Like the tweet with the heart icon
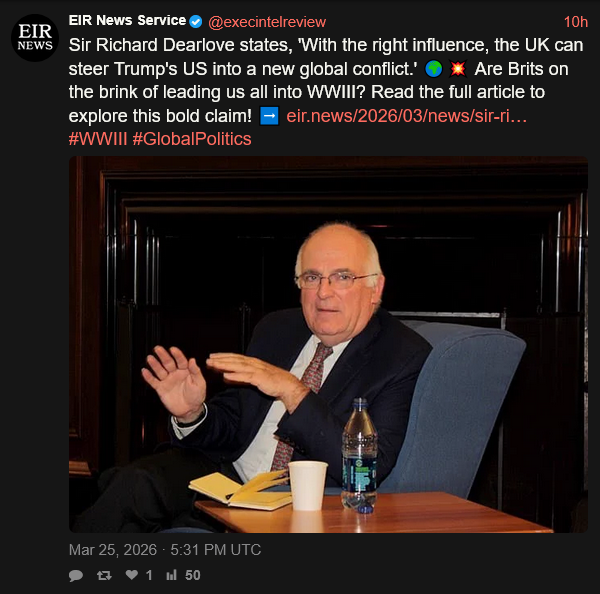Viewport: 600px width, 594px height. pos(131,575)
